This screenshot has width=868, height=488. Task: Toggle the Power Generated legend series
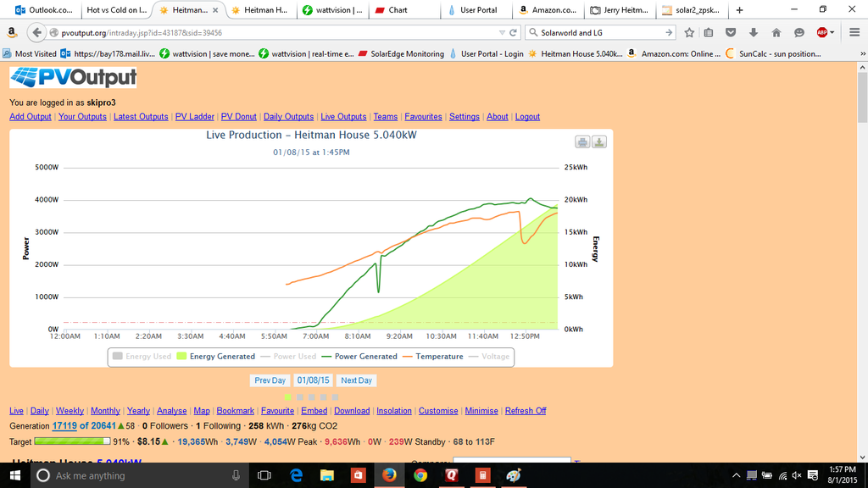(x=359, y=357)
